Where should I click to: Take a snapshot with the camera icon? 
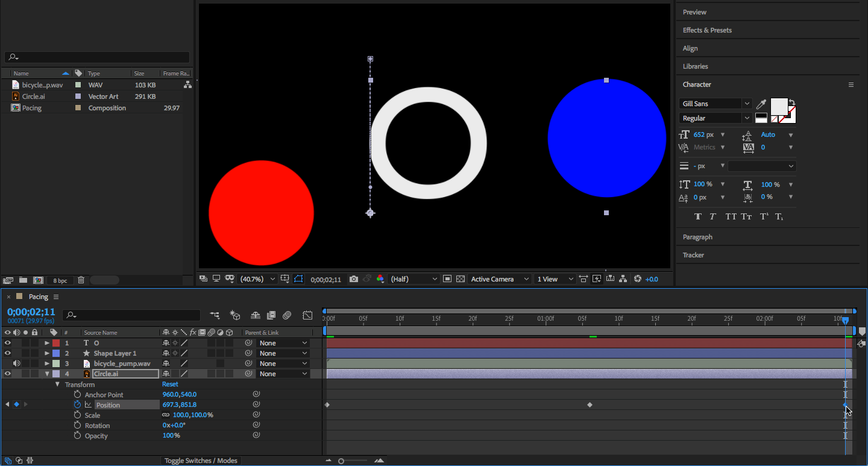(x=354, y=279)
